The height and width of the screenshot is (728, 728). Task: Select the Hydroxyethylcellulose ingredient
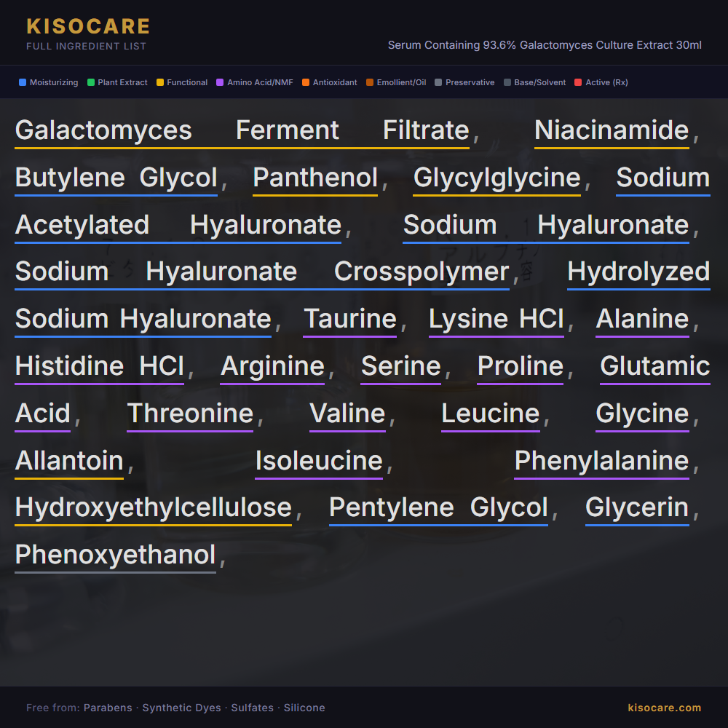pos(153,507)
